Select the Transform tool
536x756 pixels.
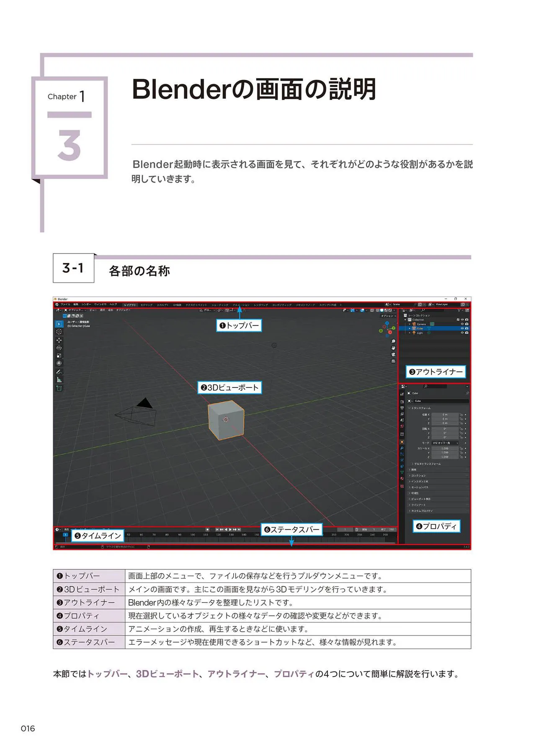coord(59,364)
